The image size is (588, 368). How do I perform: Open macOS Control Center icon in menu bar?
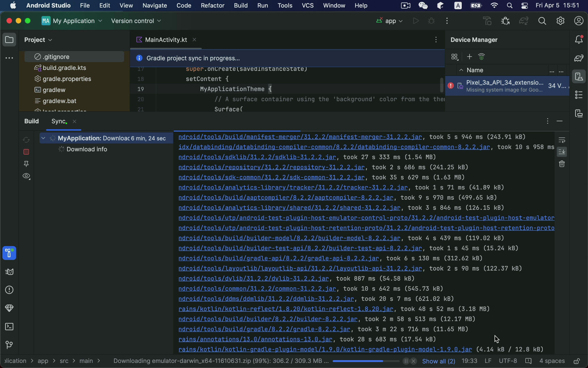click(x=524, y=5)
